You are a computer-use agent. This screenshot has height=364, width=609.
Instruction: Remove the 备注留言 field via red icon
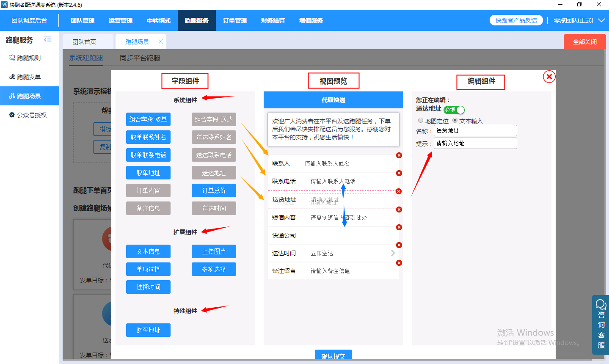click(399, 263)
